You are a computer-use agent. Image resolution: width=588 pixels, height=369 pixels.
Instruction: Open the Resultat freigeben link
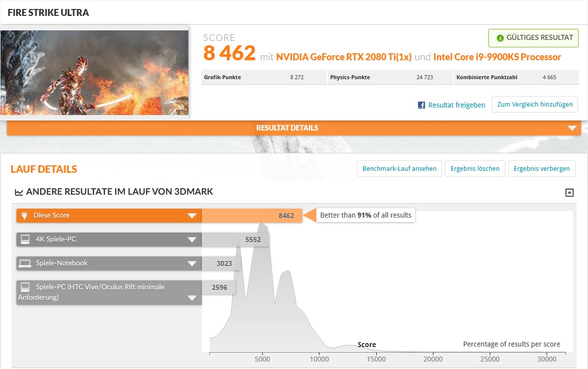point(456,105)
